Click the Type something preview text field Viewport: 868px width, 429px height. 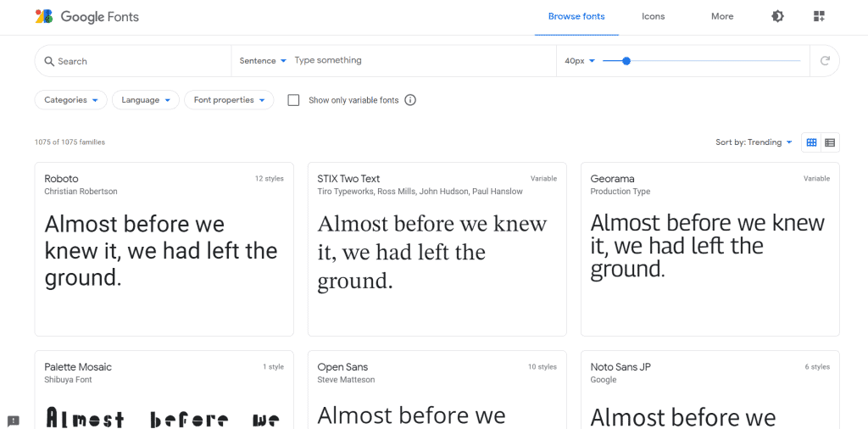coord(422,60)
